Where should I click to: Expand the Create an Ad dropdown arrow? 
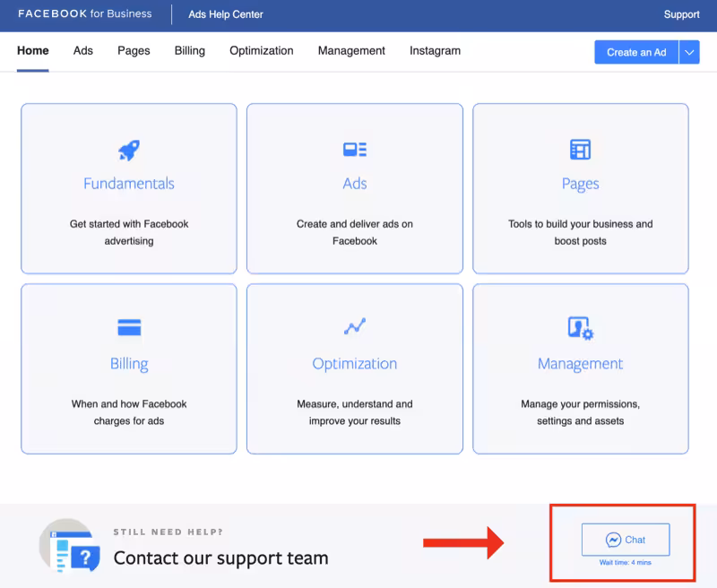[x=689, y=52]
